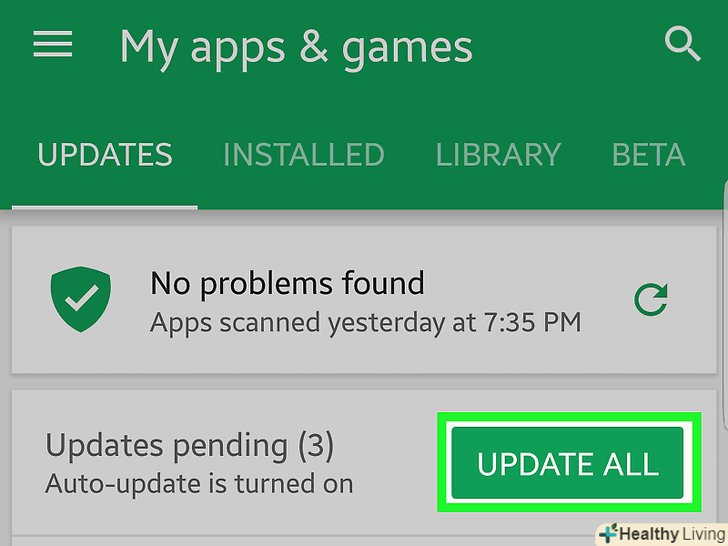Image resolution: width=728 pixels, height=546 pixels.
Task: Grab the scrollbar handle on right edge
Action: (725, 304)
